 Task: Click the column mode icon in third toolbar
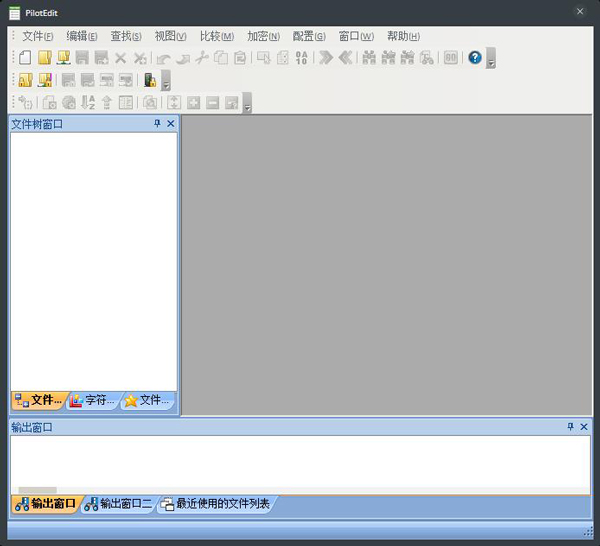pos(126,103)
